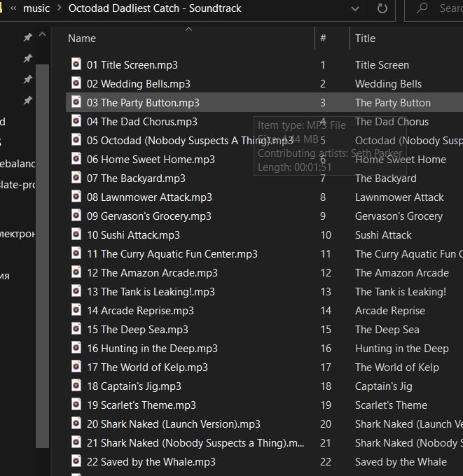The height and width of the screenshot is (476, 463).
Task: Click the file icon of 05 Octodad track
Action: (76, 139)
